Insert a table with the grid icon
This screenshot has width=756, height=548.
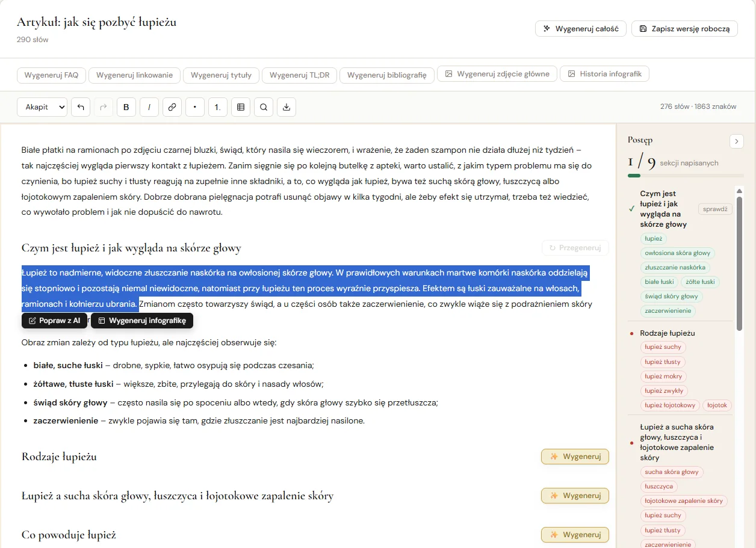point(241,107)
